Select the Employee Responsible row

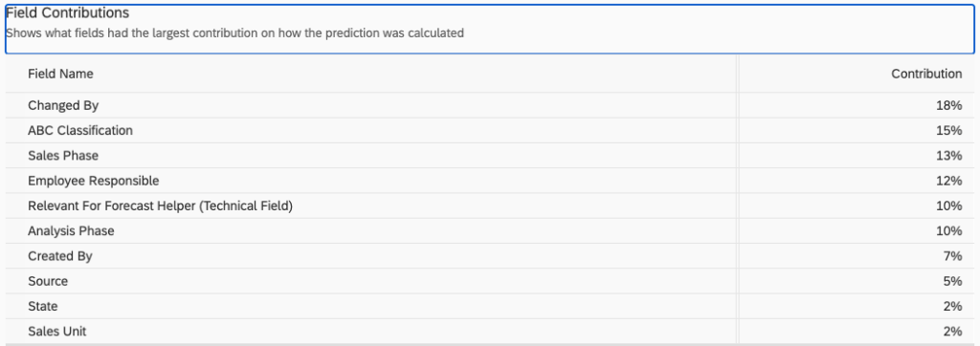pos(490,181)
